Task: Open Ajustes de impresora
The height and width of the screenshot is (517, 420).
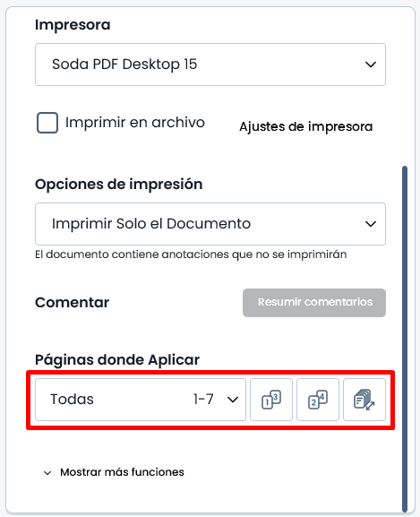Action: pos(305,126)
